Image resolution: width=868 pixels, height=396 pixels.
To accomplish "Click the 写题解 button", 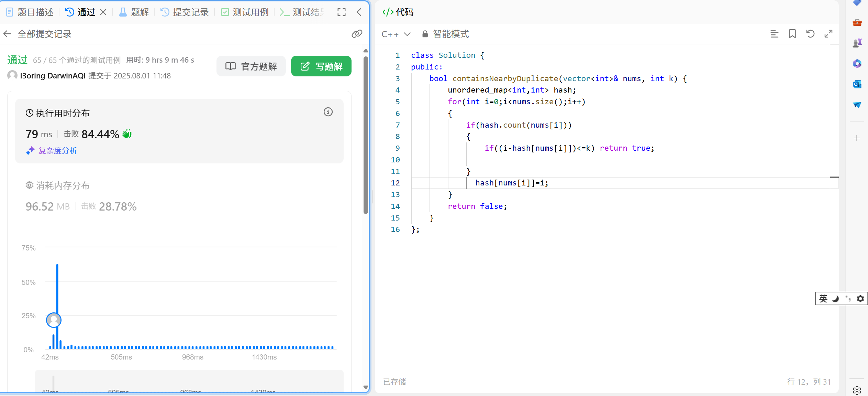I will tap(321, 66).
